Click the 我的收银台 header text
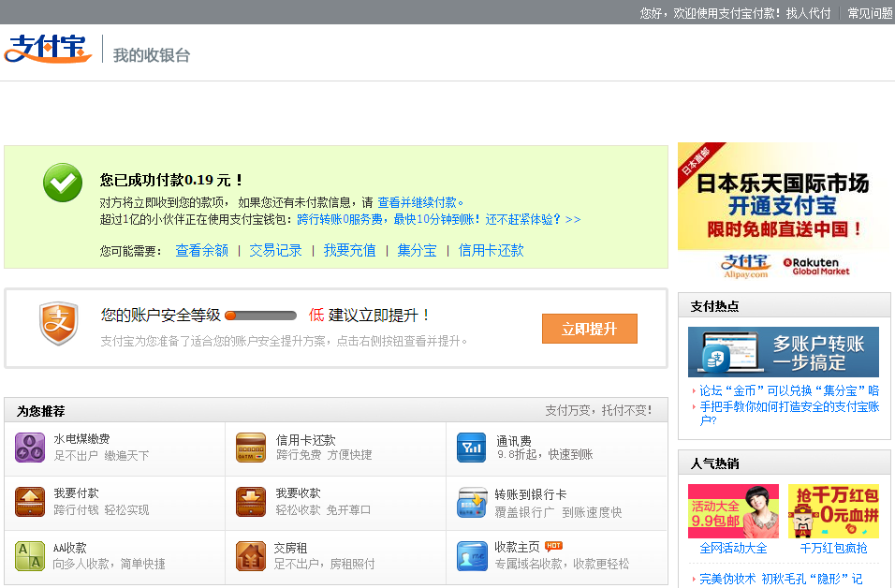This screenshot has width=895, height=588. pos(152,55)
